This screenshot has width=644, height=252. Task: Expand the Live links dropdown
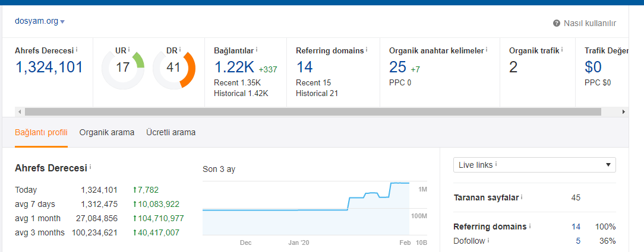click(534, 165)
